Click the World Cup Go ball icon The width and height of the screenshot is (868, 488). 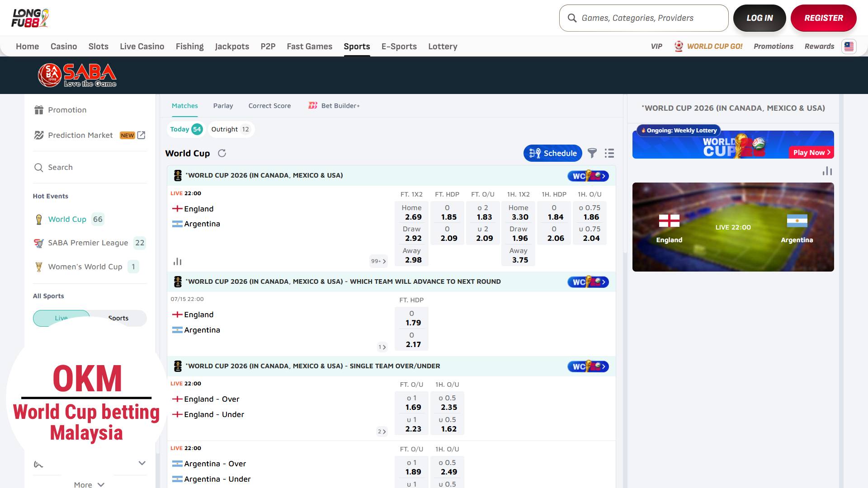[679, 46]
